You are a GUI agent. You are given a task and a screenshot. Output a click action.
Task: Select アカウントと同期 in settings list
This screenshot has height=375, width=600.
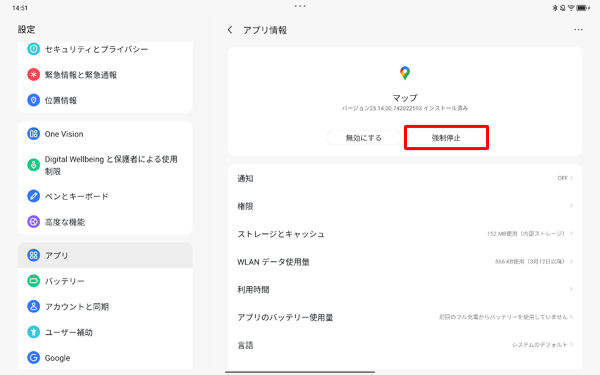pos(105,307)
